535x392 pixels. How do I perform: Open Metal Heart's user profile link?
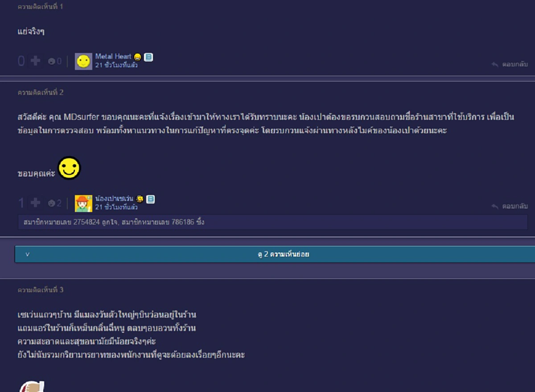113,57
